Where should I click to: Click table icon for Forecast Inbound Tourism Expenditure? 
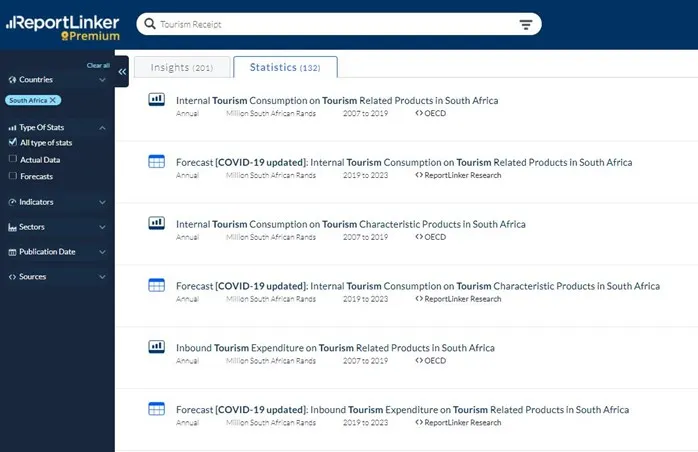pyautogui.click(x=156, y=409)
